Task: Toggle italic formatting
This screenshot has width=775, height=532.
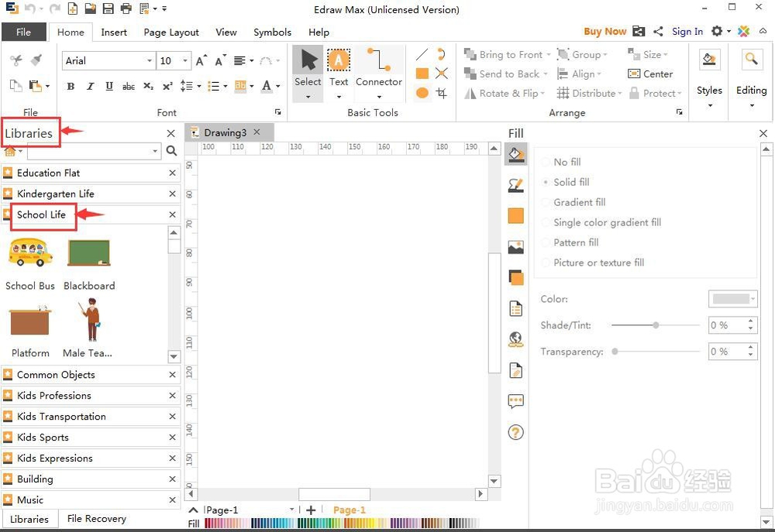Action: click(90, 87)
